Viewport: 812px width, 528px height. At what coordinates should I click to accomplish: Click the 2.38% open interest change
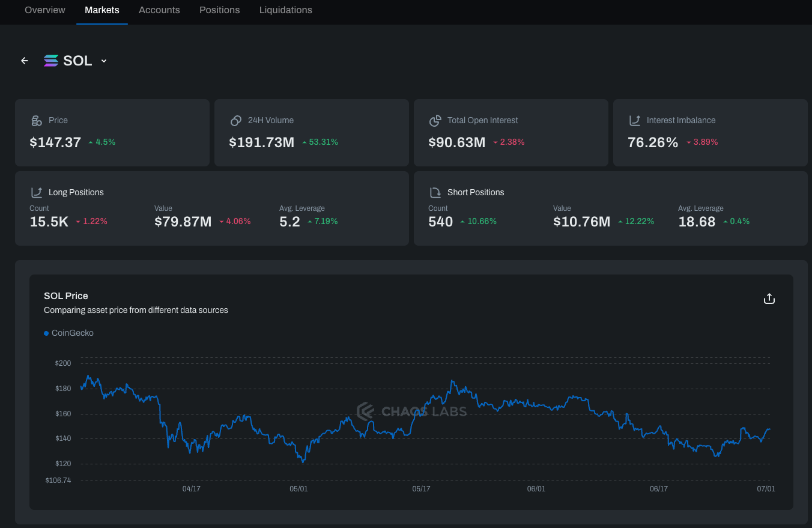tap(509, 142)
